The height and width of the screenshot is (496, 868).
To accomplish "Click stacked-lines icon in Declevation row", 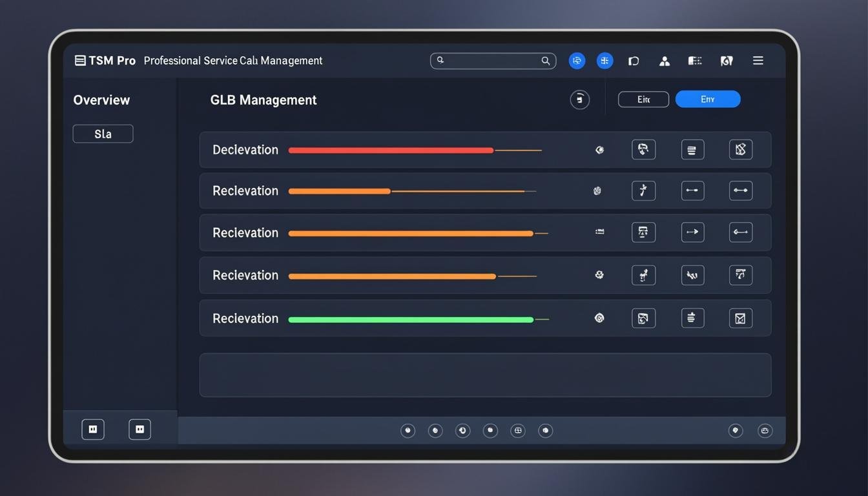I will pyautogui.click(x=692, y=150).
